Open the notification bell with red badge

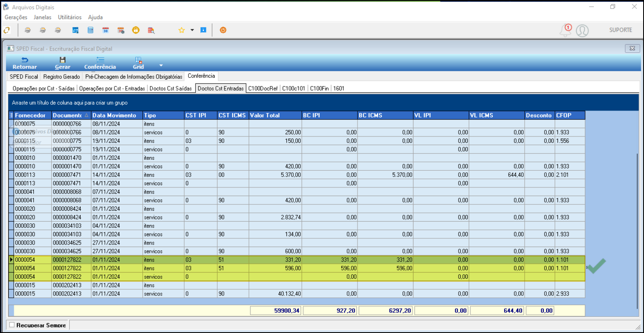pos(566,30)
